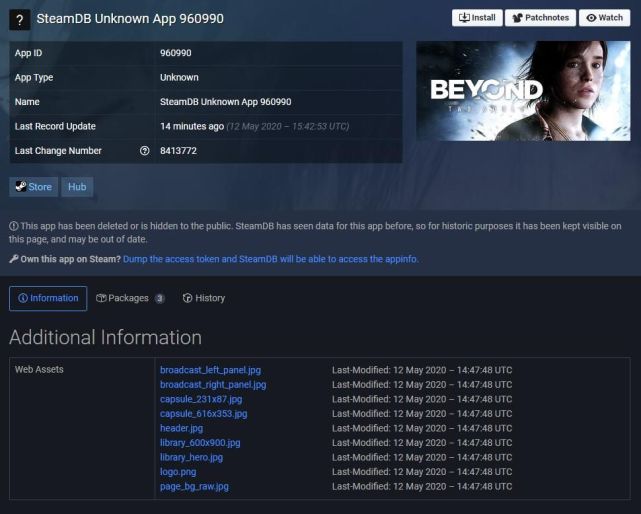Open page_bg_raw.jpg asset link
The height and width of the screenshot is (514, 641).
click(194, 487)
